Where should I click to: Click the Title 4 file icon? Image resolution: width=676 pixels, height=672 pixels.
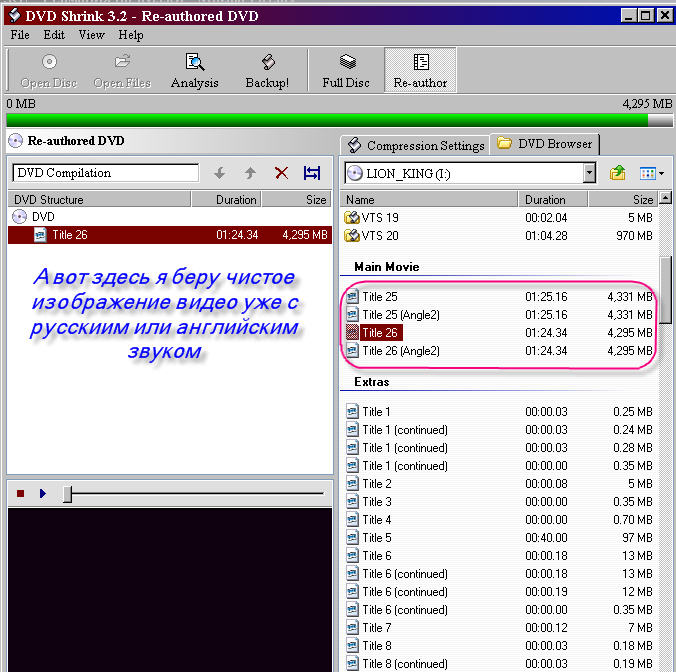click(352, 520)
